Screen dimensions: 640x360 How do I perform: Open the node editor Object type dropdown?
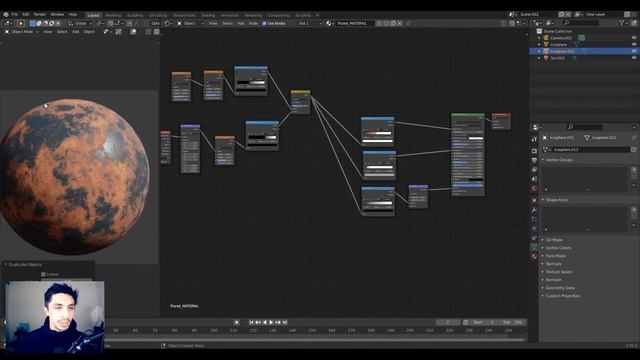point(191,23)
